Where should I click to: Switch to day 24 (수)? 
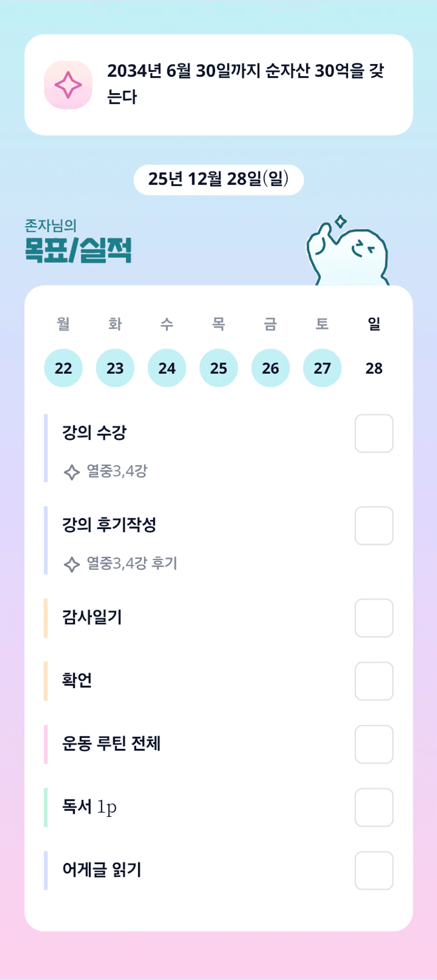[167, 368]
